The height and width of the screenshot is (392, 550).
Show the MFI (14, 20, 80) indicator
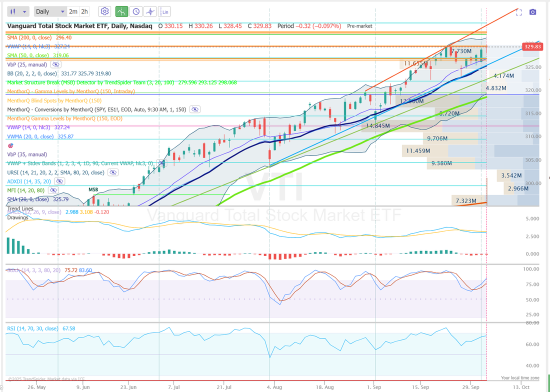point(53,190)
